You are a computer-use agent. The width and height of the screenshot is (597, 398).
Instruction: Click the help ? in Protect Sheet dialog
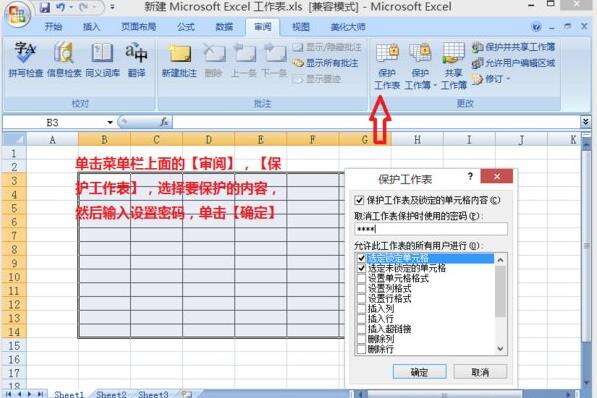click(x=471, y=176)
